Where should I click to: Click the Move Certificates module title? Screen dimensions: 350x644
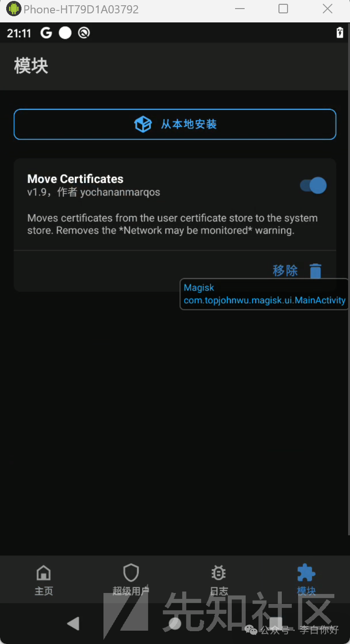tap(75, 179)
